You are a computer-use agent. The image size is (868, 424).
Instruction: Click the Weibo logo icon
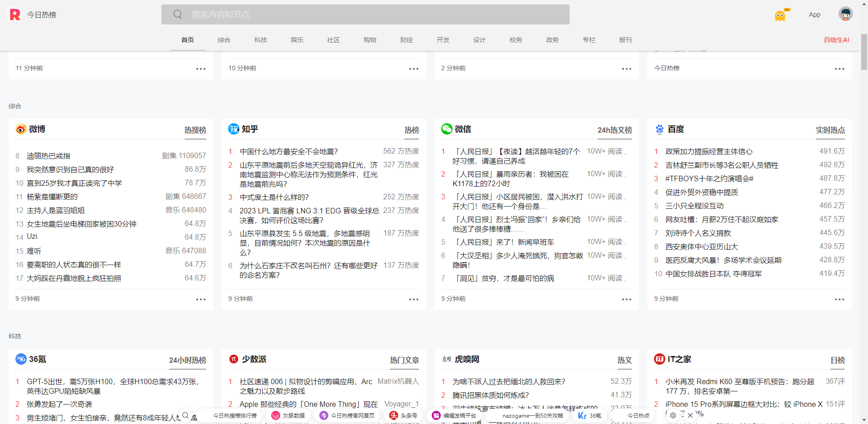[21, 129]
